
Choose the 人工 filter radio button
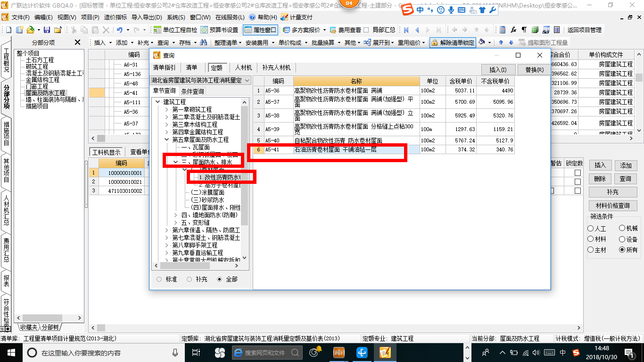coord(591,228)
